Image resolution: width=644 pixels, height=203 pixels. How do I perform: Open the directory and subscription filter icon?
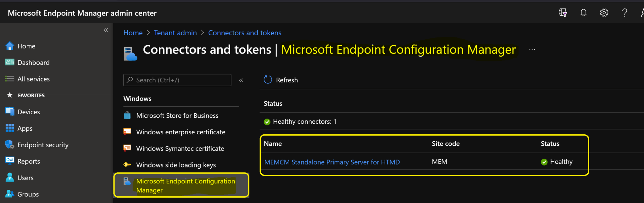[563, 13]
